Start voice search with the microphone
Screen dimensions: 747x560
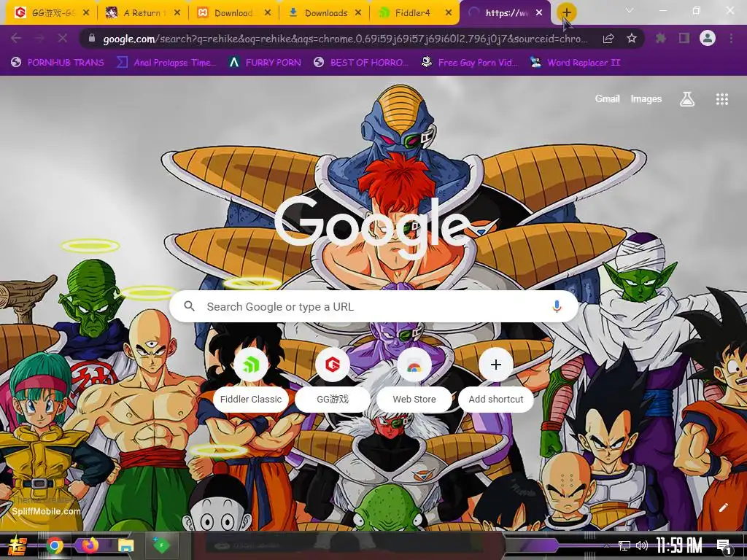click(x=557, y=306)
